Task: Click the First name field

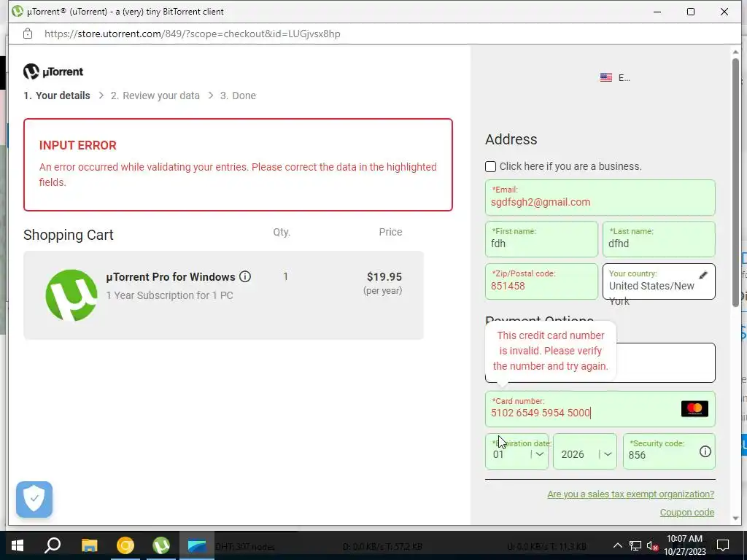Action: tap(541, 239)
